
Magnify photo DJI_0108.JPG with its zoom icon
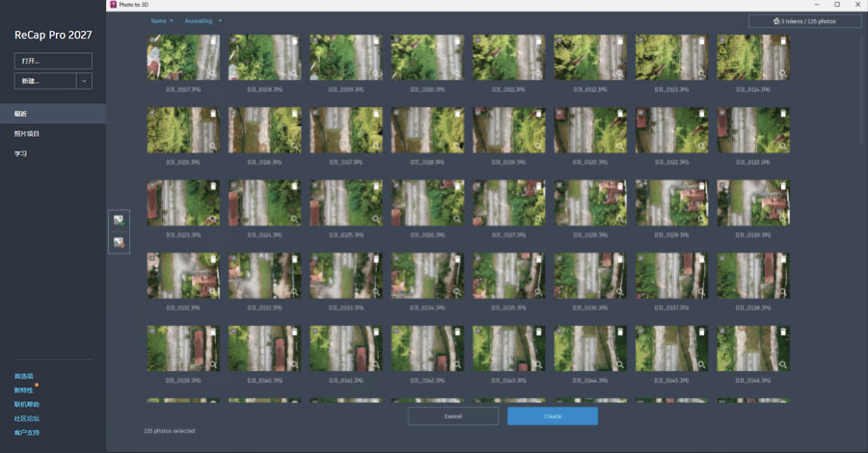pos(294,73)
